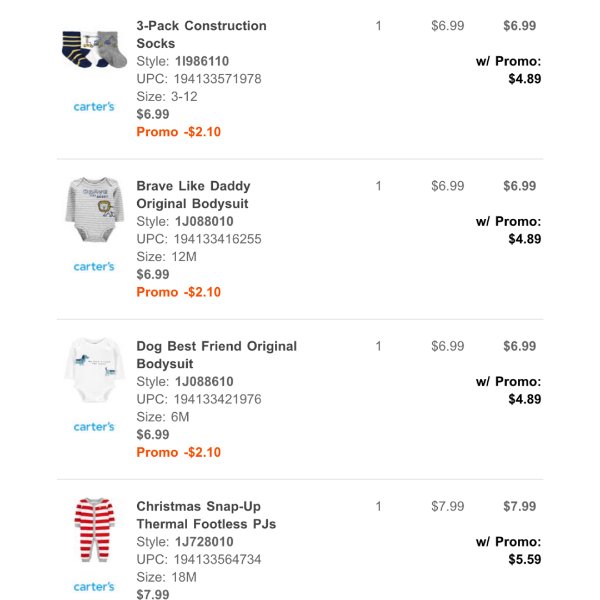Select style number 1J728010
This screenshot has height=600, width=600.
(204, 541)
